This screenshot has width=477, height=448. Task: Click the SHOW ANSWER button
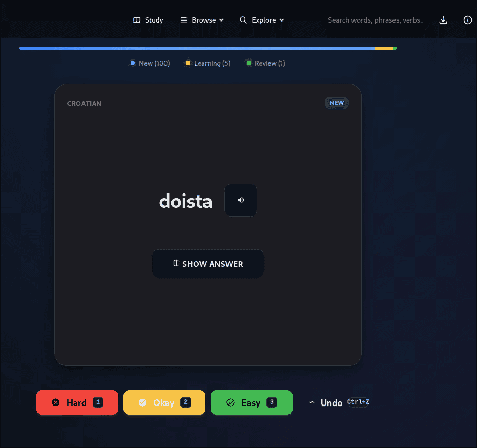point(208,264)
